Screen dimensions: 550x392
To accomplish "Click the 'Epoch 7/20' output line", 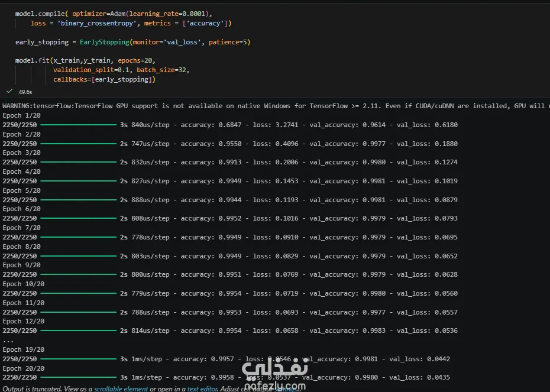I will (21, 228).
